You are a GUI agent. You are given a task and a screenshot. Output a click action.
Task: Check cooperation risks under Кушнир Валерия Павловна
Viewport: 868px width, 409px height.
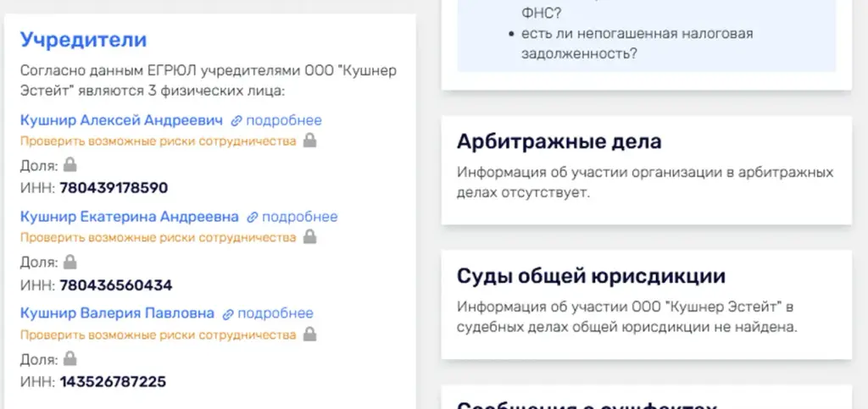click(x=159, y=334)
